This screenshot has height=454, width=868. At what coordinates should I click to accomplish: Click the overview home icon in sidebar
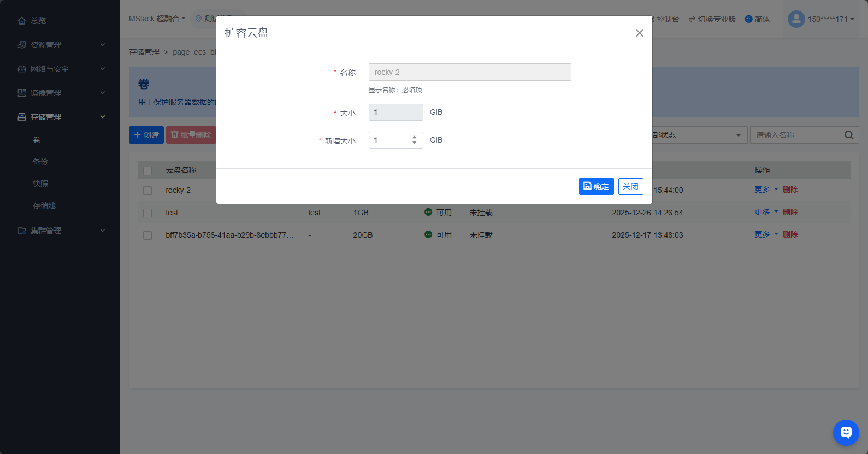pos(22,21)
